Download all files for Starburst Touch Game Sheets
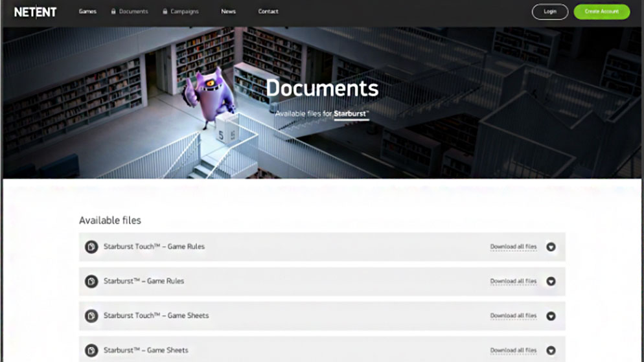The image size is (644, 362). coord(513,316)
